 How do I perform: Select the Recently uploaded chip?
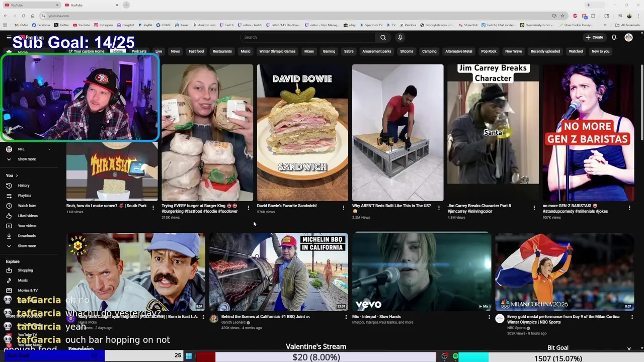[x=545, y=51]
